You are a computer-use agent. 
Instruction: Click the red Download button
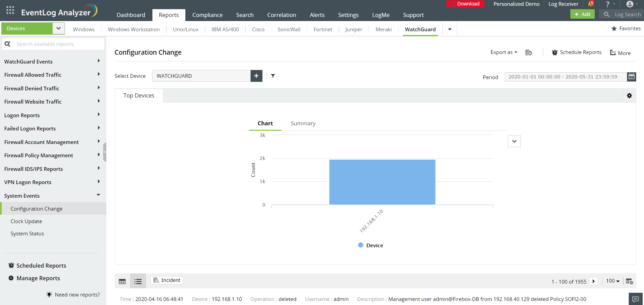click(465, 4)
